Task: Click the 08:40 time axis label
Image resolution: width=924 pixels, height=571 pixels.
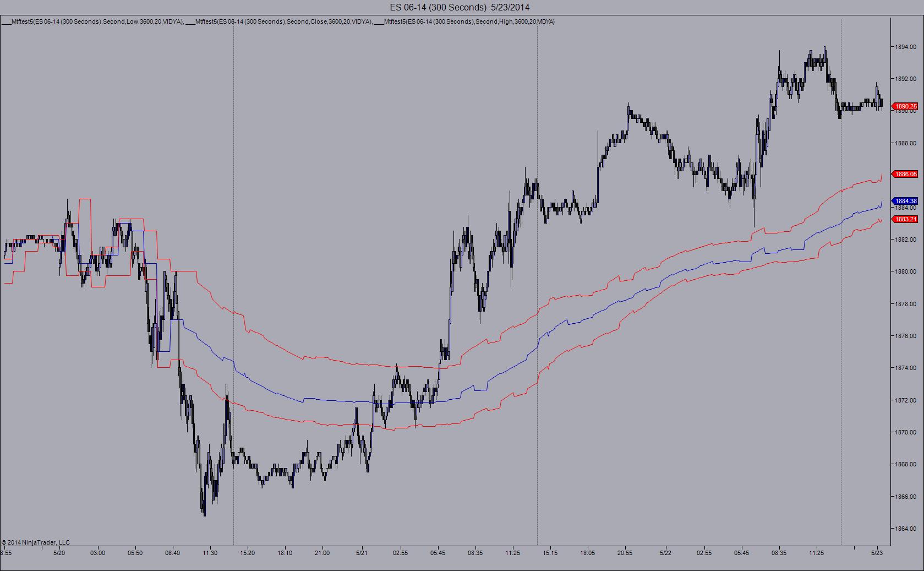Action: [172, 553]
